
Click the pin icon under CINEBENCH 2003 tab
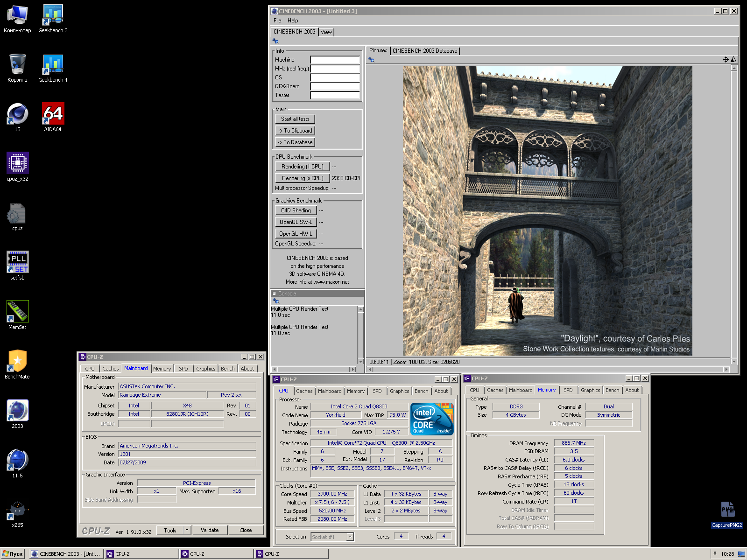pyautogui.click(x=275, y=41)
